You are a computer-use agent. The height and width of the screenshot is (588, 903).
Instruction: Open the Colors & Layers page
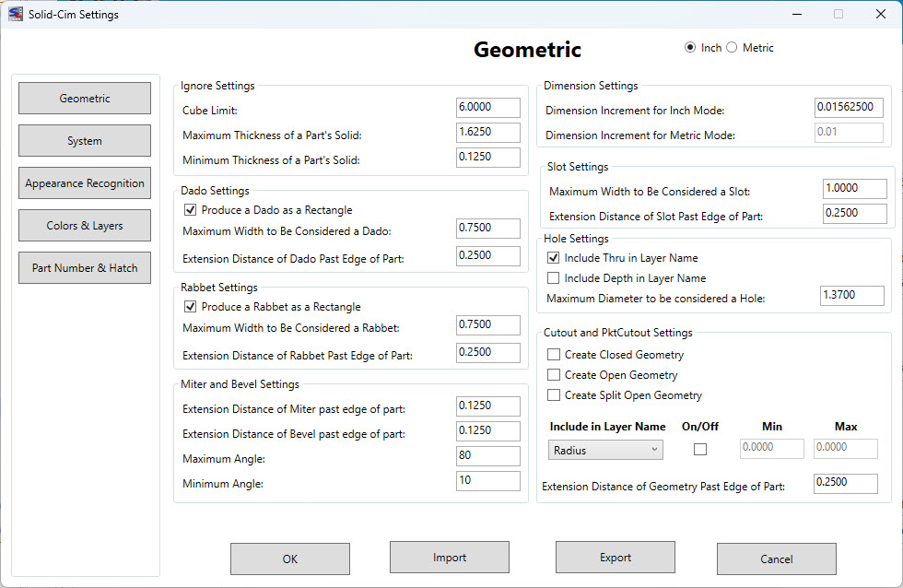point(85,226)
